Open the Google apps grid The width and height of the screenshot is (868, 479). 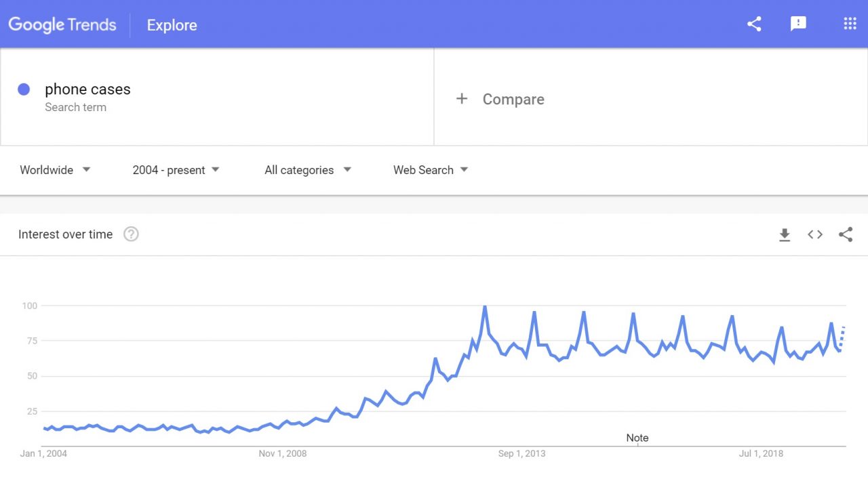coord(850,24)
